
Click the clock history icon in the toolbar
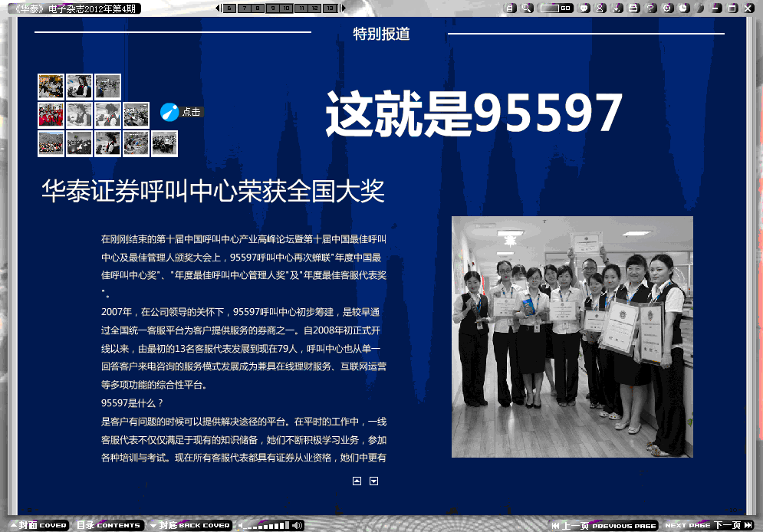[683, 8]
